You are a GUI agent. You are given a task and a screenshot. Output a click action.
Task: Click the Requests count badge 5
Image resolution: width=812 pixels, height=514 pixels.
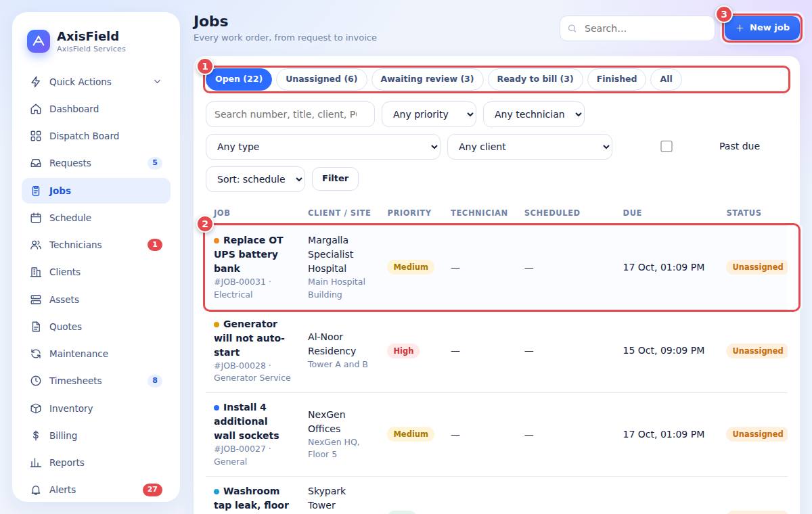tap(155, 163)
